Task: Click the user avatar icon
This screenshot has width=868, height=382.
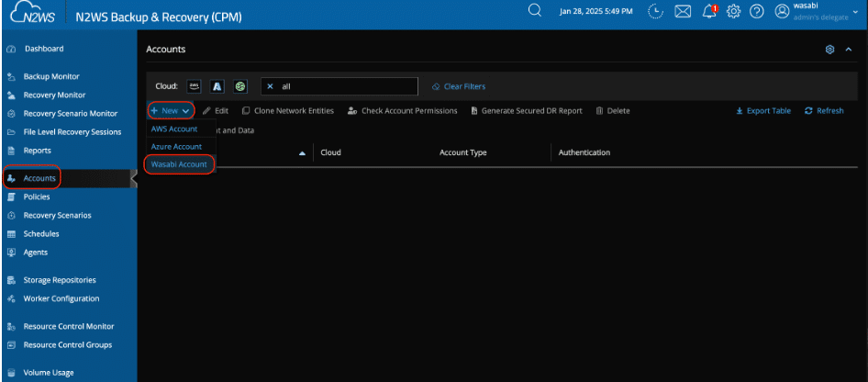Action: 782,12
